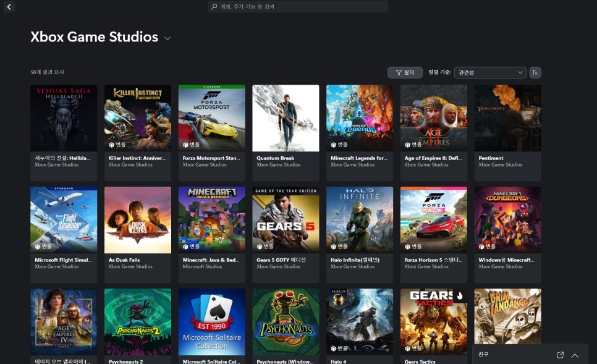Image resolution: width=597 pixels, height=364 pixels.
Task: Open the Grim Fandango cover art
Action: 507,316
